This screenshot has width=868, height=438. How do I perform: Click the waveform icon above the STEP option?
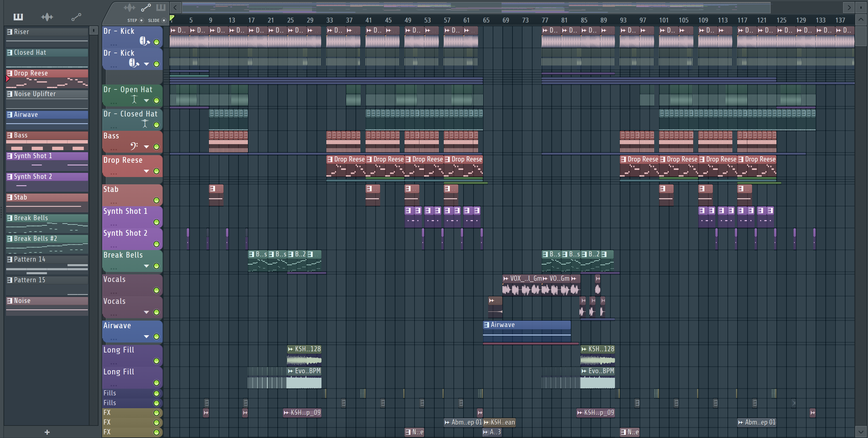[x=129, y=7]
